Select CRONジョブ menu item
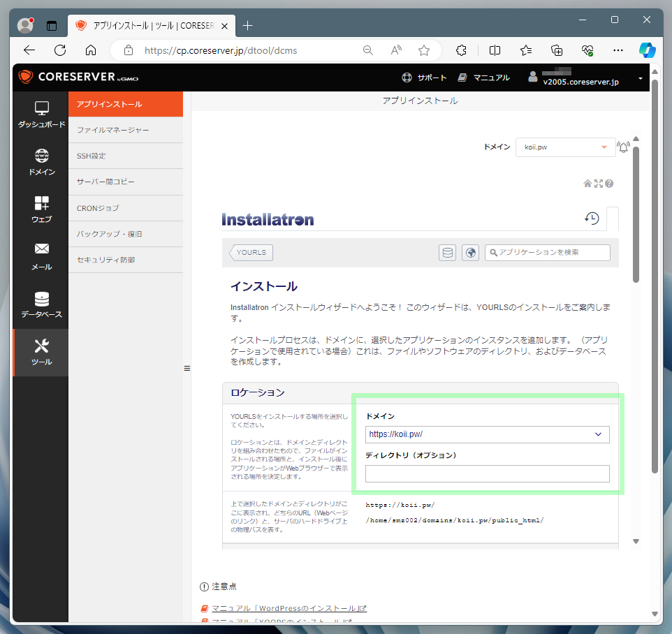The height and width of the screenshot is (634, 672). pyautogui.click(x=126, y=208)
